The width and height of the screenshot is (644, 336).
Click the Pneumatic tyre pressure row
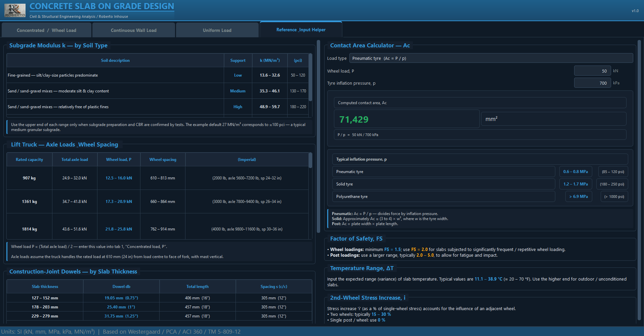443,172
